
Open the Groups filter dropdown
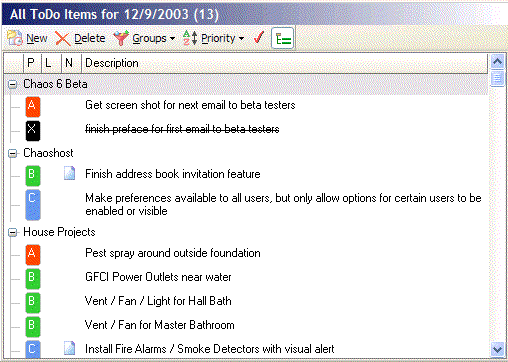[144, 38]
